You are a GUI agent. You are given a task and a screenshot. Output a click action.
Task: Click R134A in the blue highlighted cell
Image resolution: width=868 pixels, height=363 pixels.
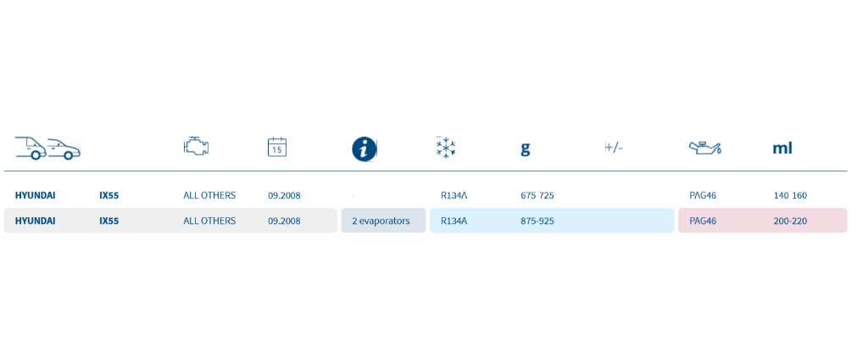coord(454,221)
